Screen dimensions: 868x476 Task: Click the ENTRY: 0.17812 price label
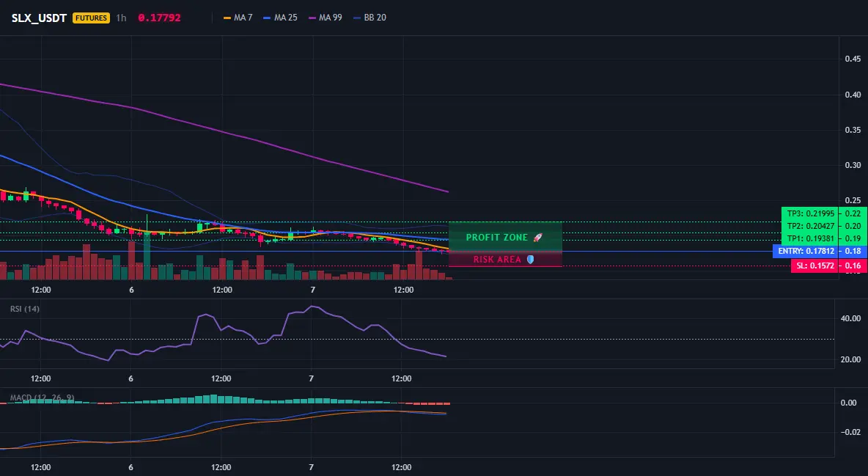(x=806, y=251)
